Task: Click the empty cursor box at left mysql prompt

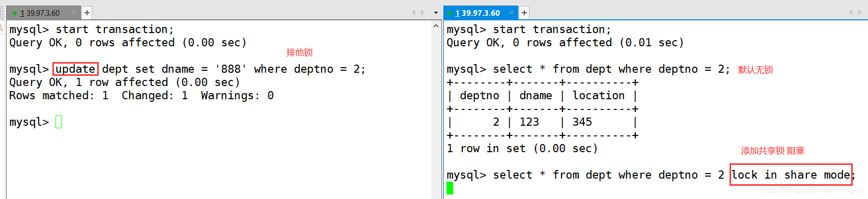Action: point(59,122)
